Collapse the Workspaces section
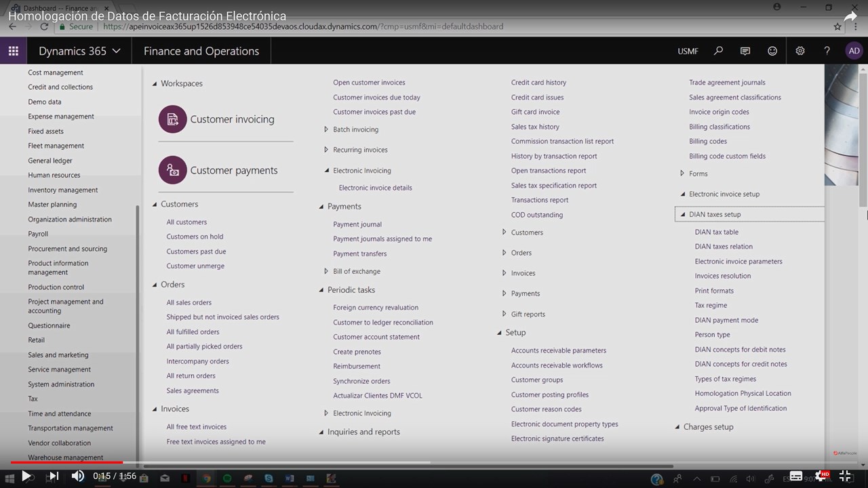The height and width of the screenshot is (488, 868). 155,83
